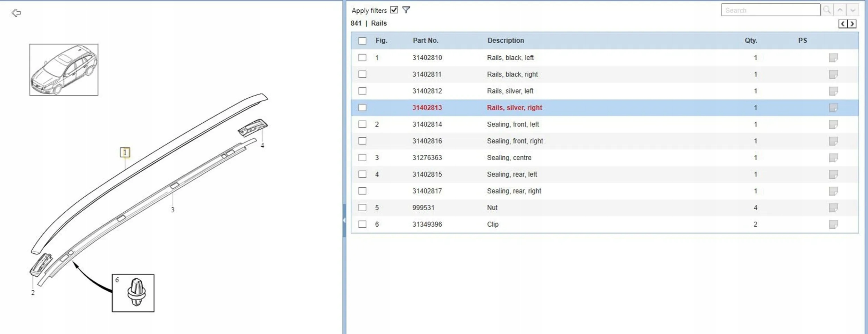Click the '841 | Rails' section title

click(368, 23)
